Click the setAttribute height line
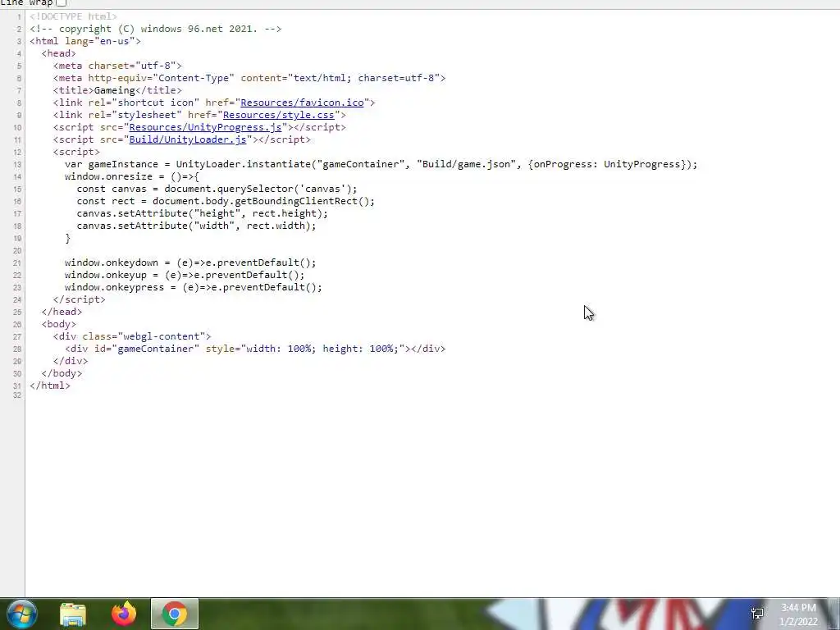840x630 pixels. (x=202, y=213)
